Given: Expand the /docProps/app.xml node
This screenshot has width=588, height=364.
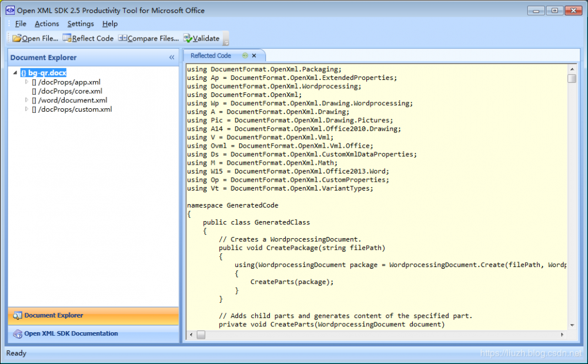Looking at the screenshot, I should (x=26, y=82).
